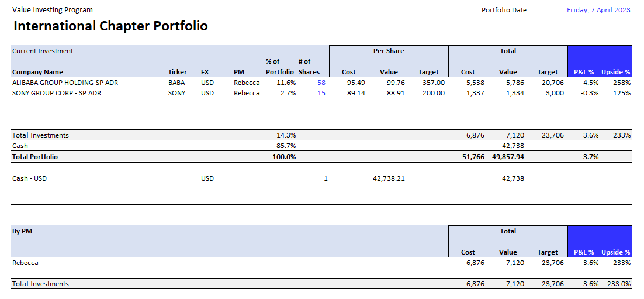Select the Current Investment header
Image resolution: width=644 pixels, height=299 pixels.
43,51
